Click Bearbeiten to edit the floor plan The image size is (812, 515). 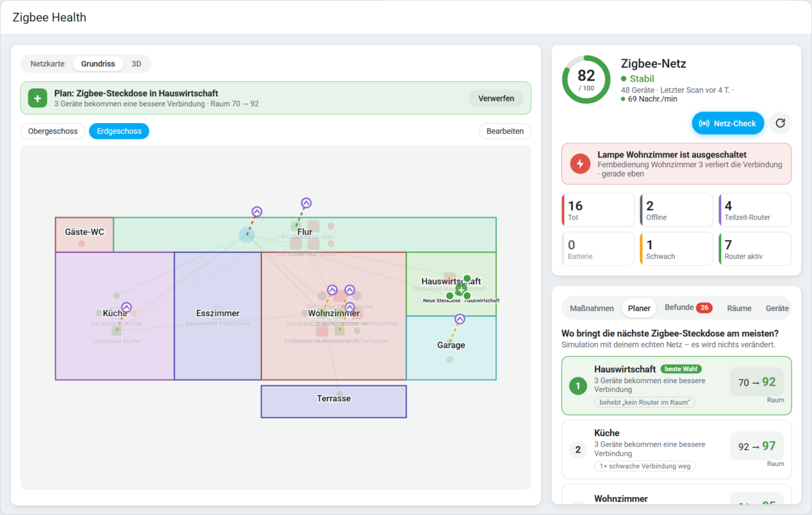(x=505, y=131)
